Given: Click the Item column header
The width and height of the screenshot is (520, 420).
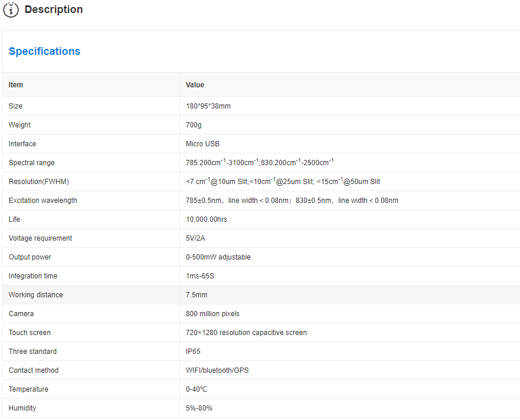Looking at the screenshot, I should (16, 85).
